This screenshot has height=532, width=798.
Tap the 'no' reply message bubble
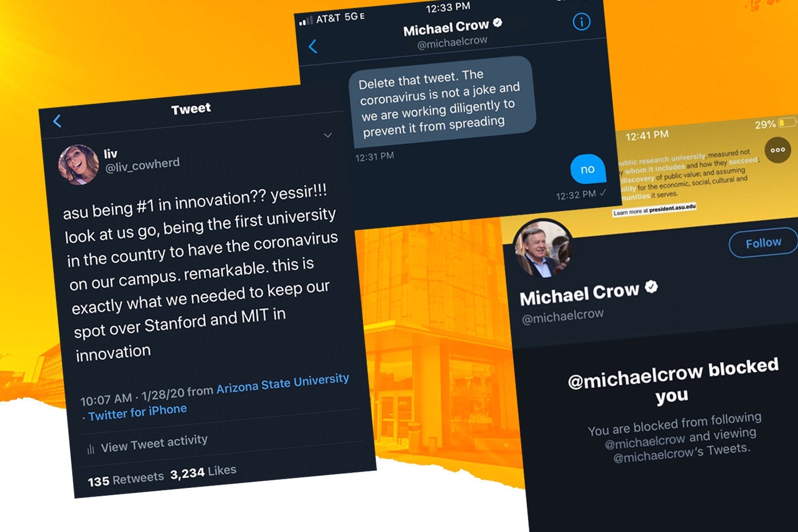click(588, 169)
